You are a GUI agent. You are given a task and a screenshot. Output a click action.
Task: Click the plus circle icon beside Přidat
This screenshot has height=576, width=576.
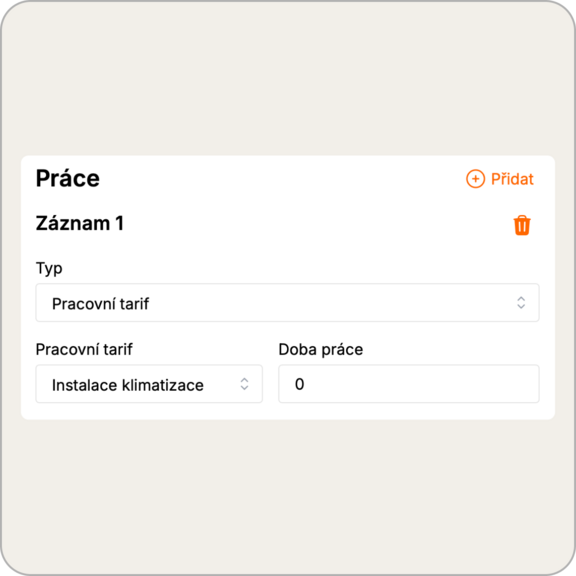[x=475, y=179]
